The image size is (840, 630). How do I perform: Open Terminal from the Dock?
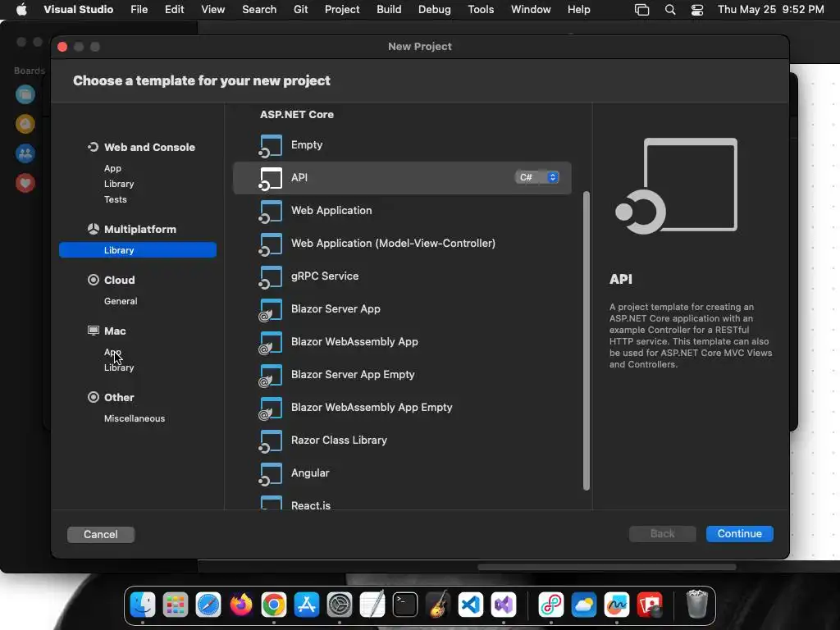(x=405, y=605)
